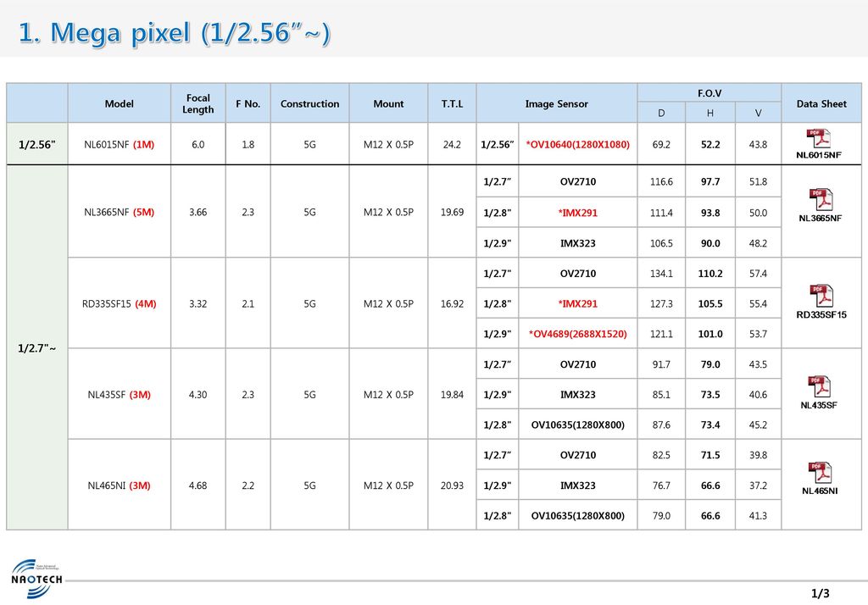Click the "Construction" column header
This screenshot has height=605, width=868.
point(310,103)
